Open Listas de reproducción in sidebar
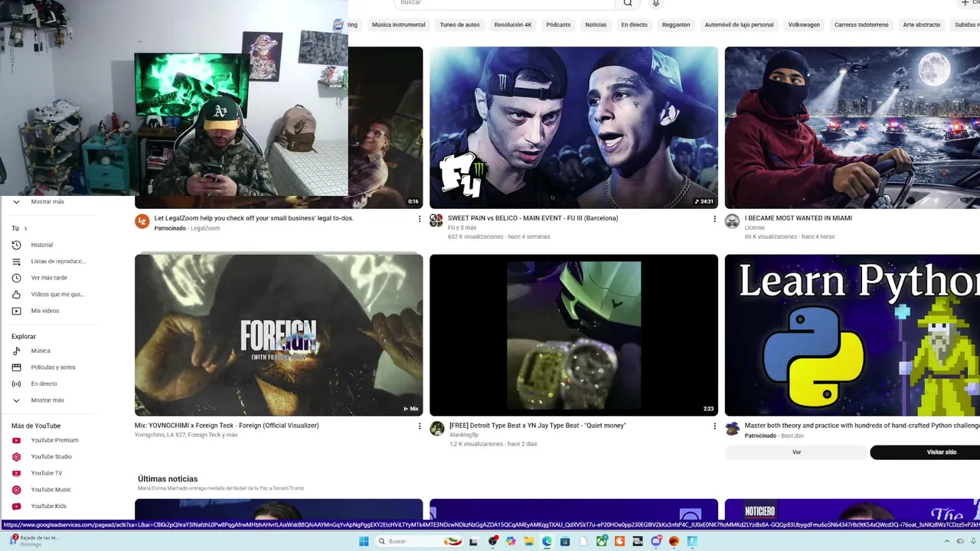This screenshot has width=980, height=551. [47, 261]
